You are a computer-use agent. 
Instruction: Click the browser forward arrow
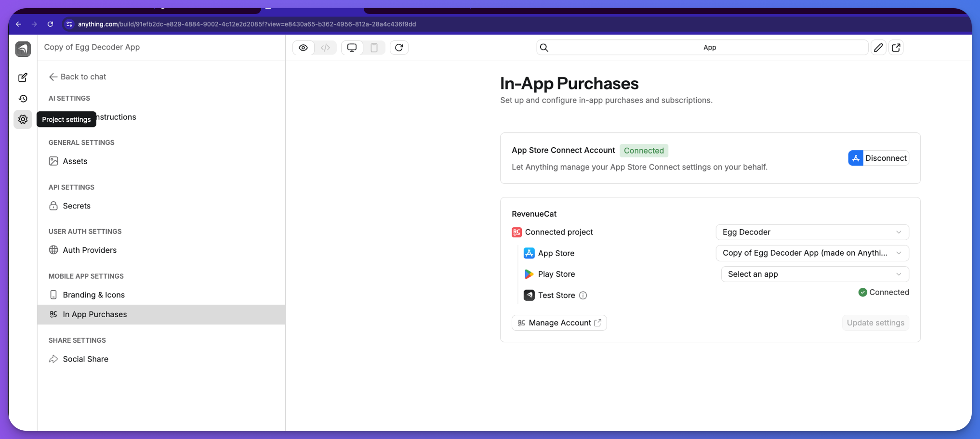tap(34, 24)
